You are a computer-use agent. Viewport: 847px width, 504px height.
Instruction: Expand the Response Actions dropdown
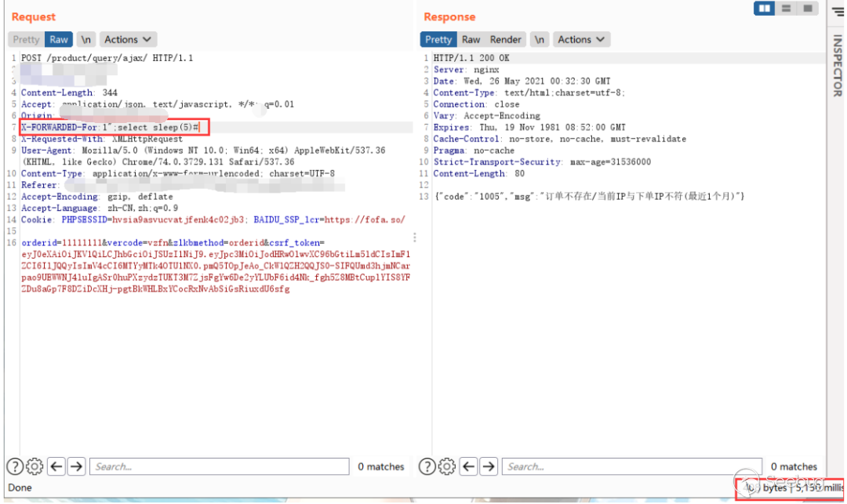tap(581, 39)
